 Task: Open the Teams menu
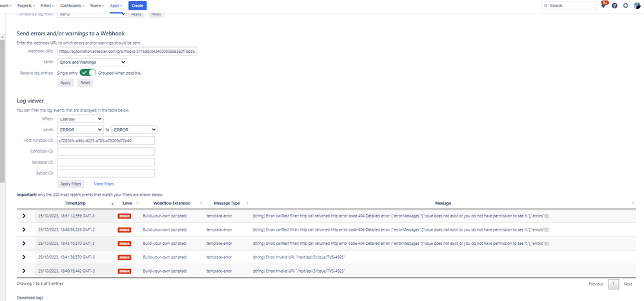97,6
